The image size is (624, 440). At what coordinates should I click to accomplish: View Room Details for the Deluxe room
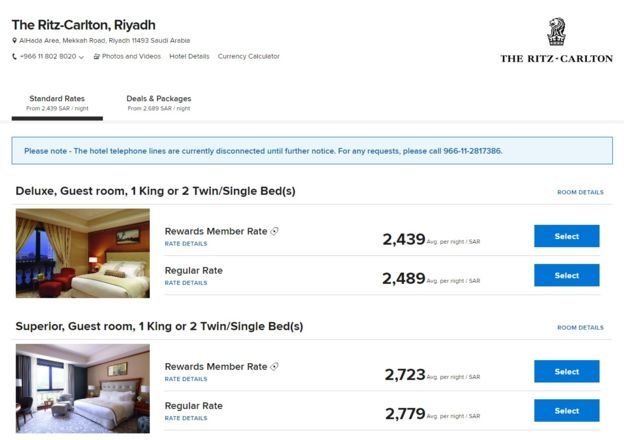point(580,192)
